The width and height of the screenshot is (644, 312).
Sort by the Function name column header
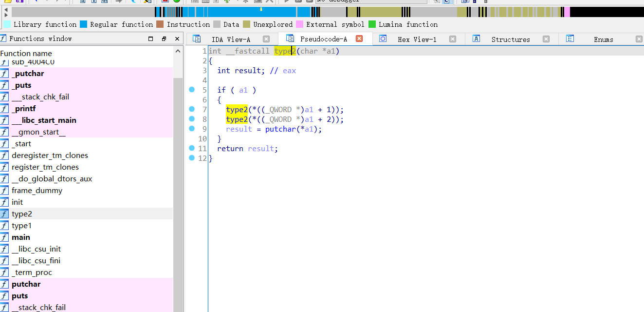26,54
